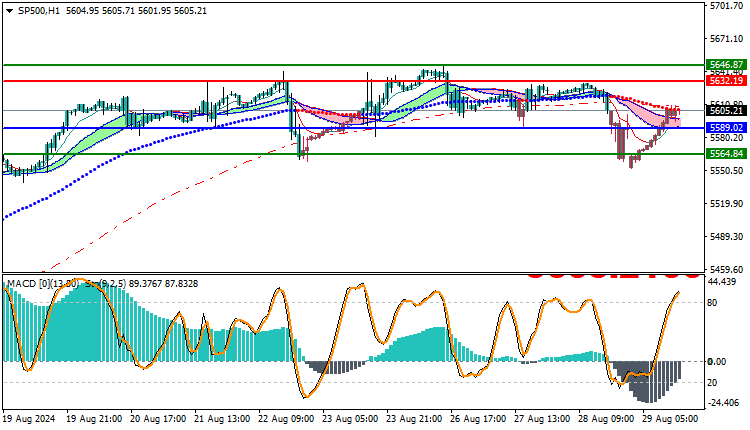Click the 5459.60 price scale value
This screenshot has width=750, height=430.
click(x=727, y=269)
